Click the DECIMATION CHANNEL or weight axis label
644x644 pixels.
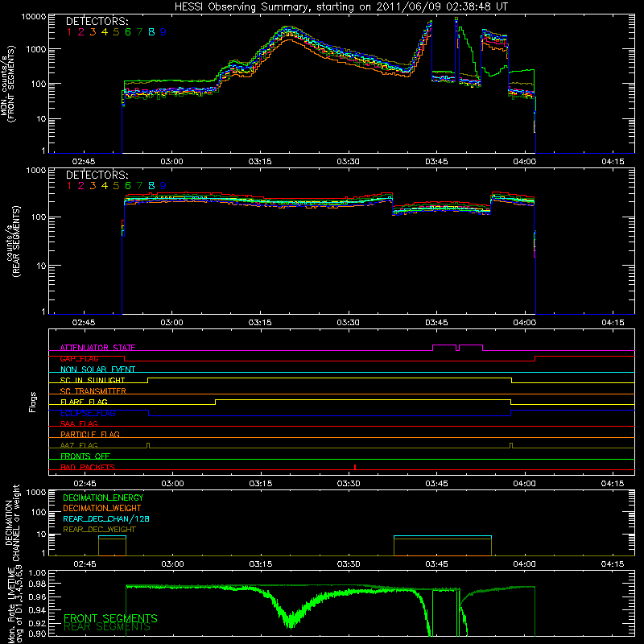point(12,523)
